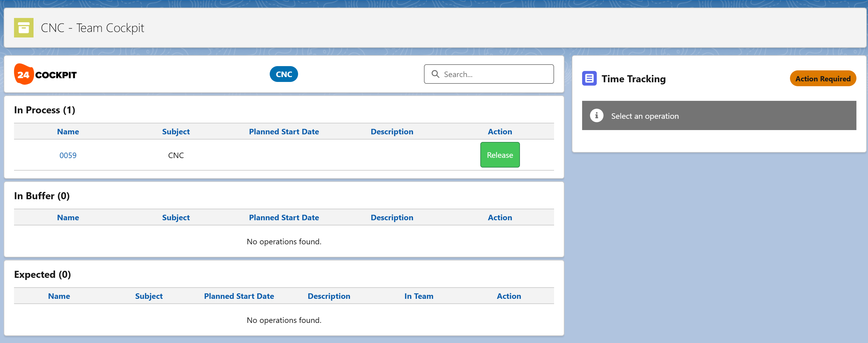
Task: Focus the Search input field
Action: 495,74
